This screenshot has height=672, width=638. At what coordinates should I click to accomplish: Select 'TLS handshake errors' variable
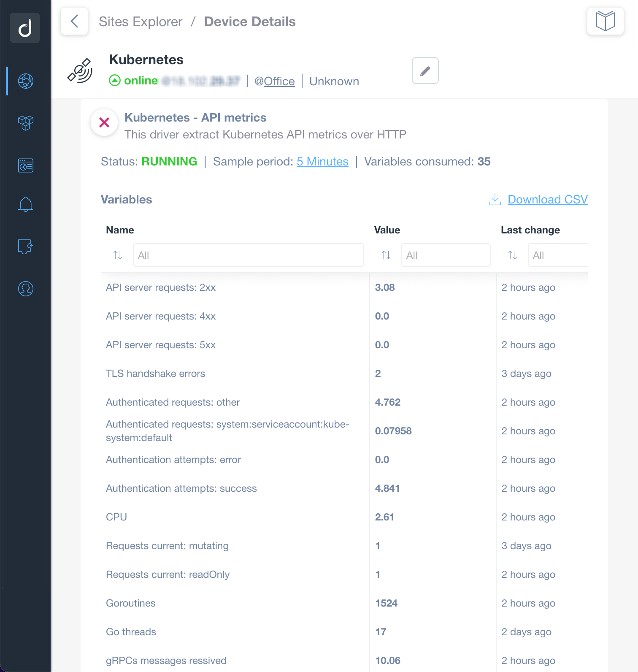click(x=155, y=374)
